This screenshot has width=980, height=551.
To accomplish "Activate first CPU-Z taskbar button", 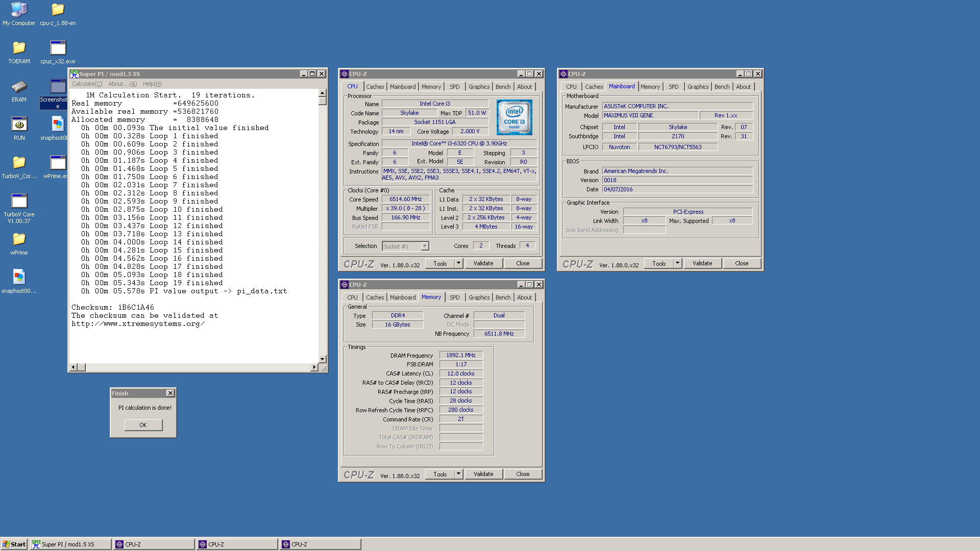I will click(154, 544).
